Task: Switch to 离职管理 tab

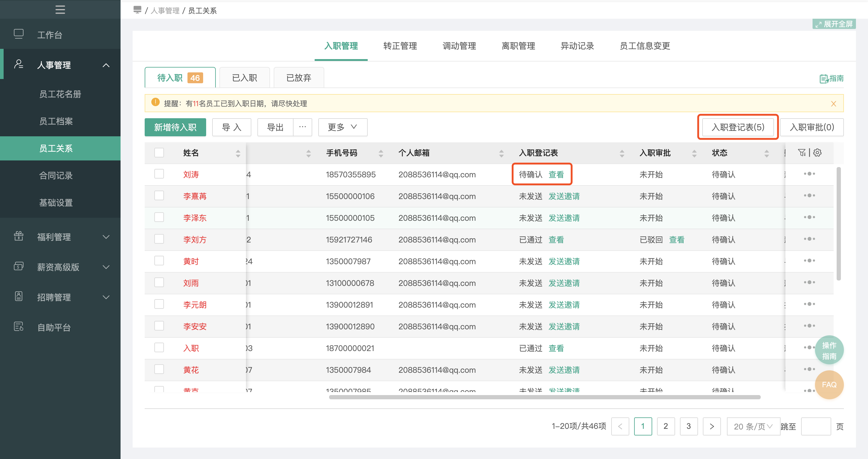Action: pyautogui.click(x=518, y=46)
